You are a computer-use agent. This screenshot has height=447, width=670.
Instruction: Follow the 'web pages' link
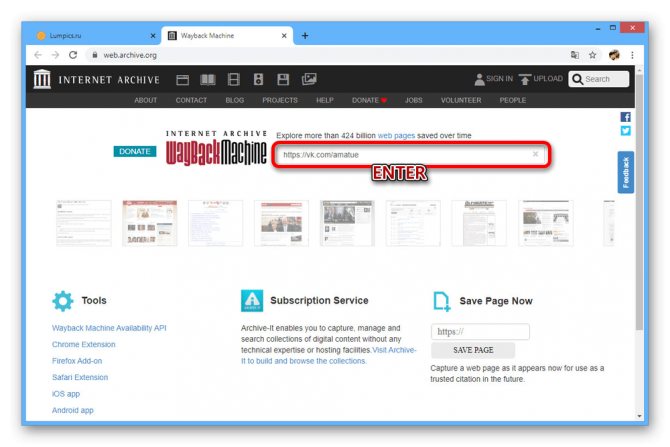[x=396, y=135]
